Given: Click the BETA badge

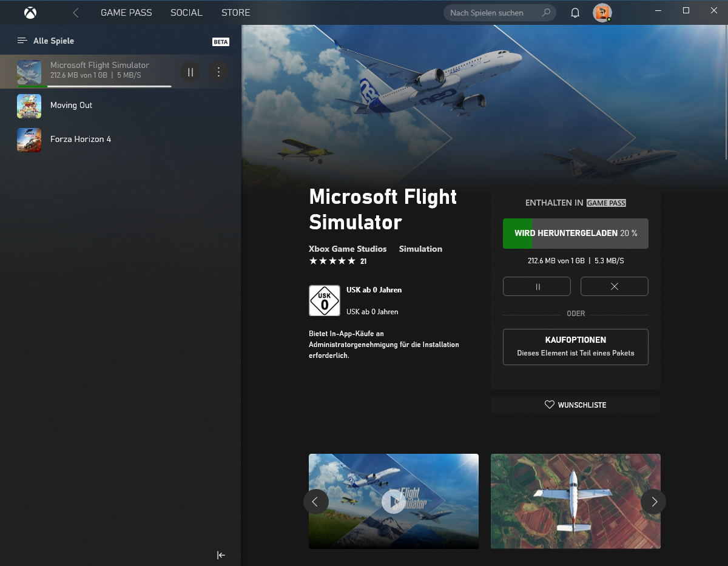Looking at the screenshot, I should pyautogui.click(x=221, y=42).
